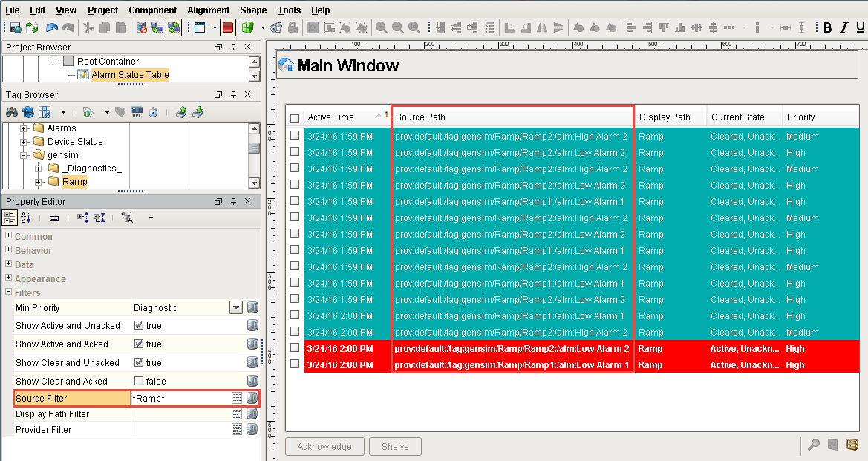The height and width of the screenshot is (461, 868).
Task: Sort properties alphabetically in Property Editor
Action: 26,218
